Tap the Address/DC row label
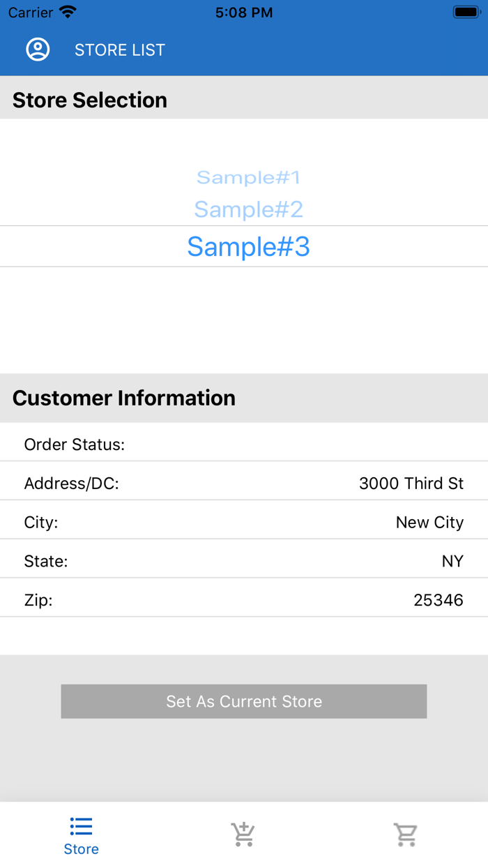This screenshot has height=868, width=488. pyautogui.click(x=72, y=484)
